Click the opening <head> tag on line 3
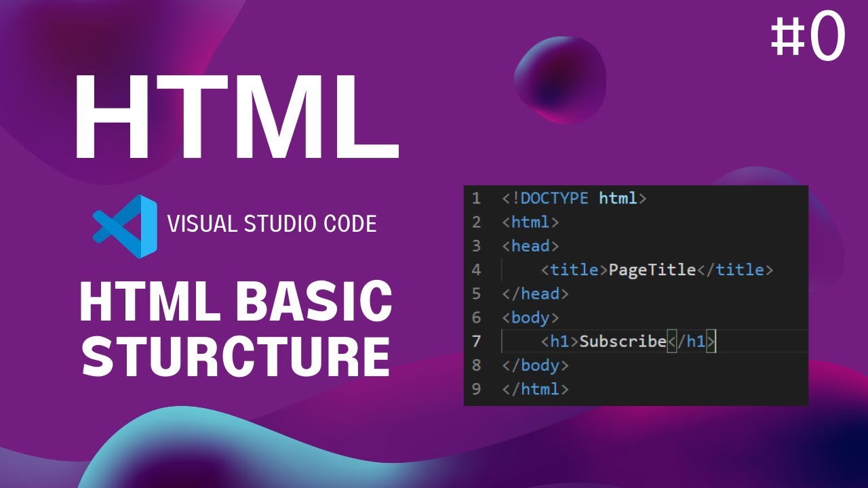The height and width of the screenshot is (488, 868). (x=530, y=246)
